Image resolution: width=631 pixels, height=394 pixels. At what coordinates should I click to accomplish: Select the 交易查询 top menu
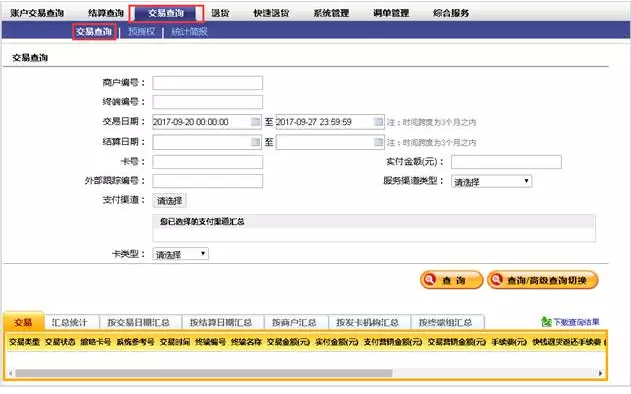click(166, 13)
